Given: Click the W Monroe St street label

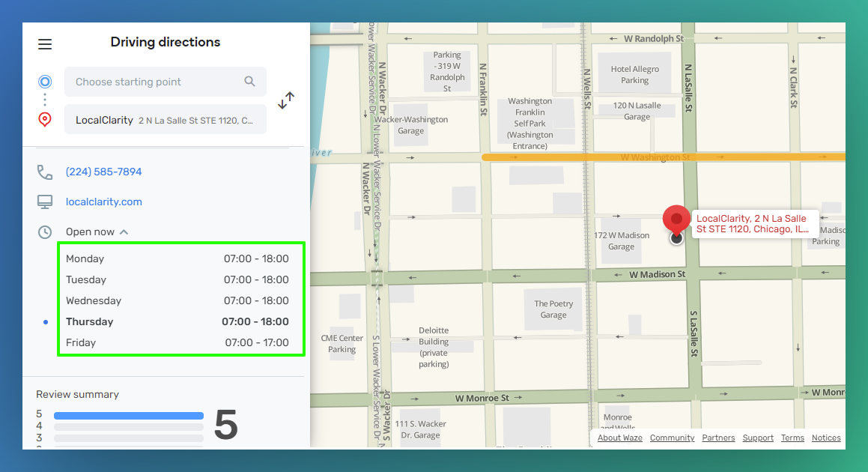Looking at the screenshot, I should [482, 398].
